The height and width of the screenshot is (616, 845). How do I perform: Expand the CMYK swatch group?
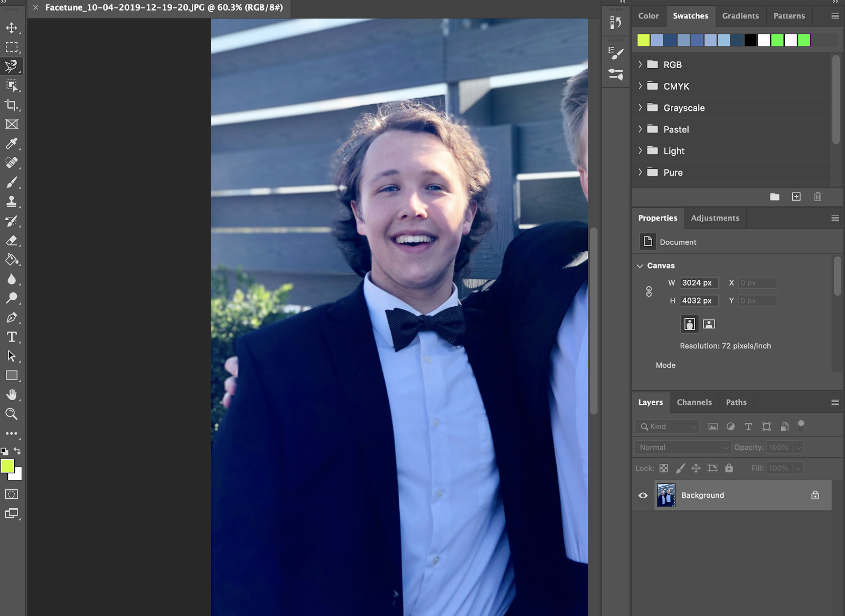(x=640, y=86)
